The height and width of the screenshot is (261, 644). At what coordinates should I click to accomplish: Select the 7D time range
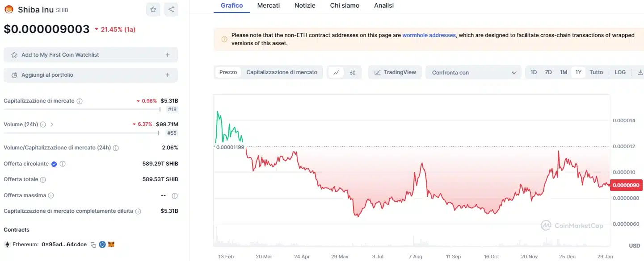[x=548, y=72]
